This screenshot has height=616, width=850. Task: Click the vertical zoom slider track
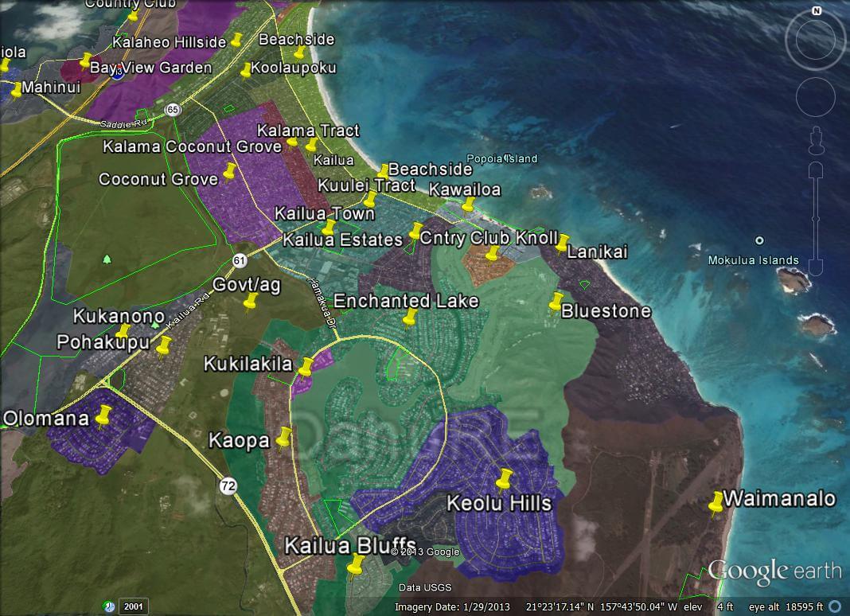(816, 220)
